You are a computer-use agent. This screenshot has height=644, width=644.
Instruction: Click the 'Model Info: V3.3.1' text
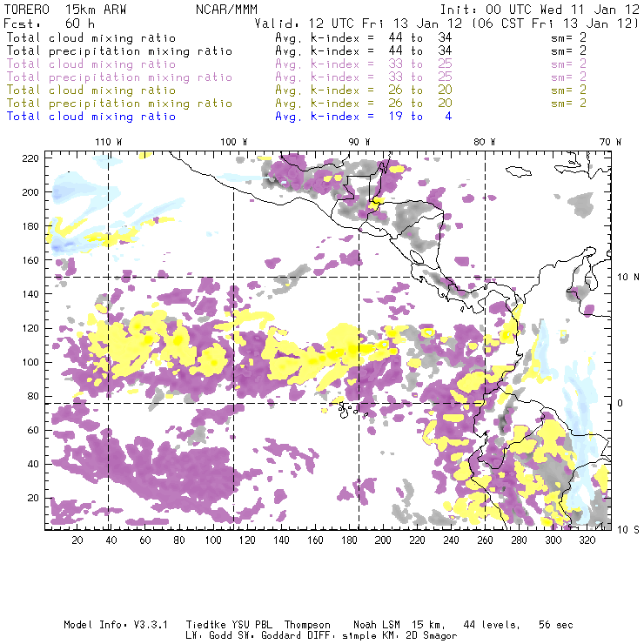point(116,625)
